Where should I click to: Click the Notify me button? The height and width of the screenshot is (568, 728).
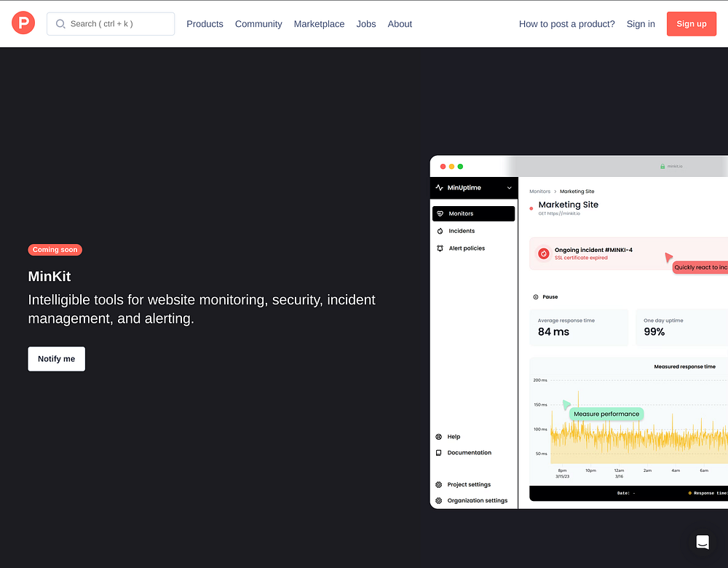[56, 358]
